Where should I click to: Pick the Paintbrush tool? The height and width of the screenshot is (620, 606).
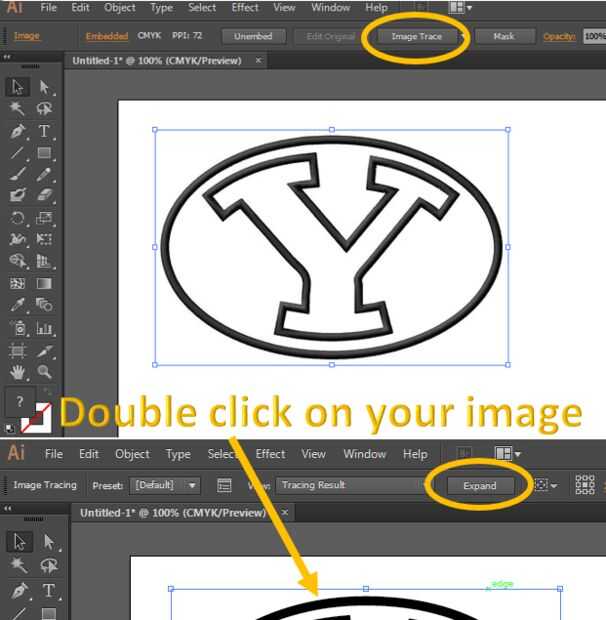17,174
